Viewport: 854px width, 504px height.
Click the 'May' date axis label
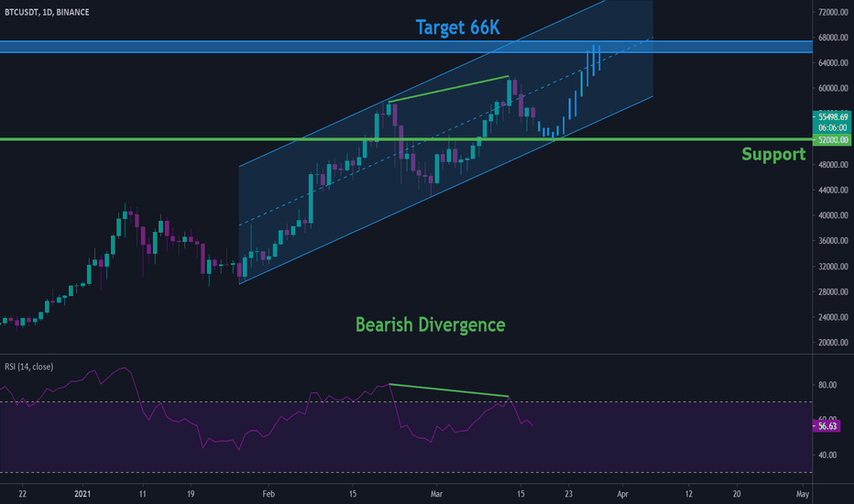click(x=803, y=494)
